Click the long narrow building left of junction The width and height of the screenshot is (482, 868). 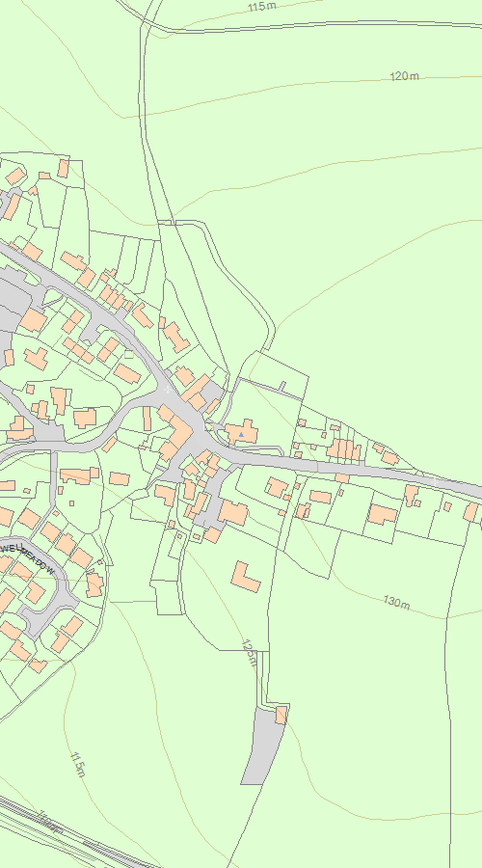coord(147,420)
